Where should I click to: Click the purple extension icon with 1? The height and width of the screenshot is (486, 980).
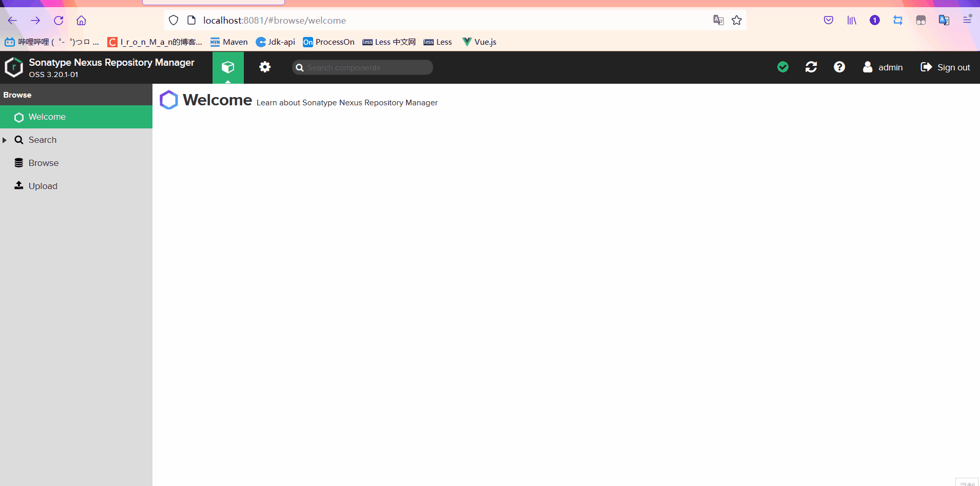875,20
